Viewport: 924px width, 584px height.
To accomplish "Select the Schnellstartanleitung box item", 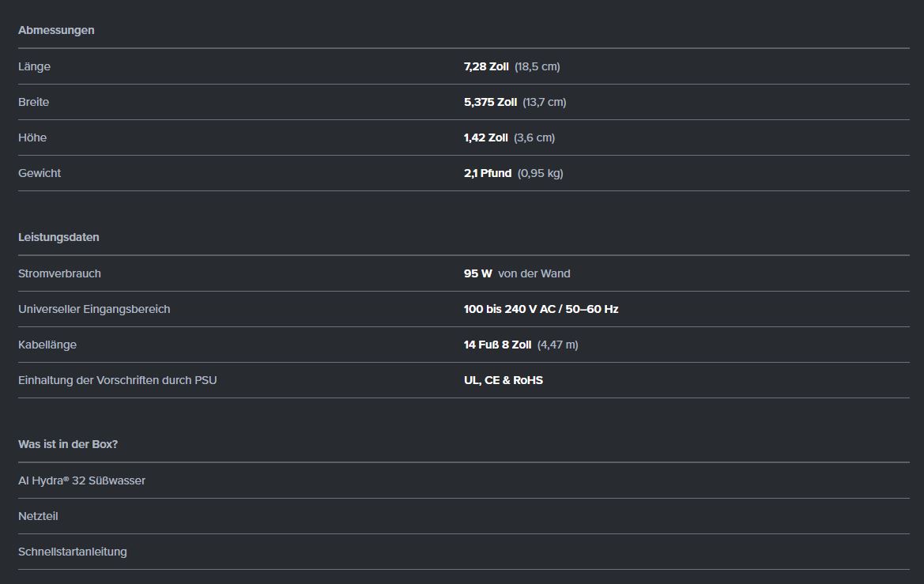I will pos(72,552).
